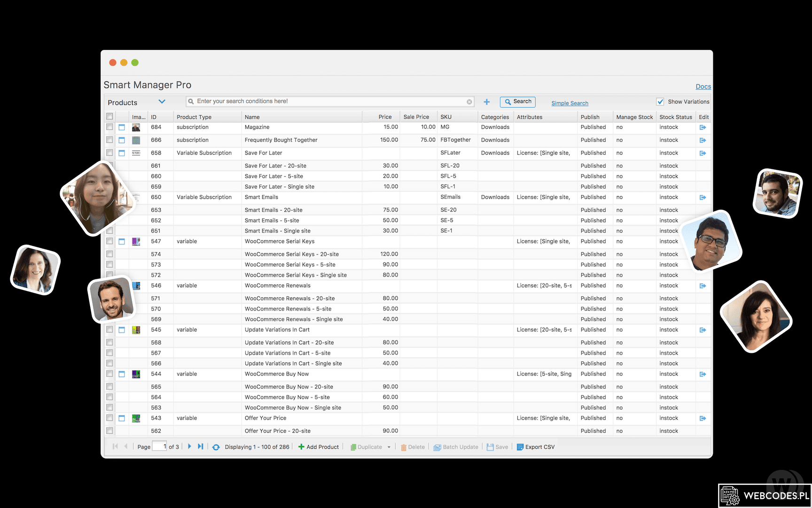
Task: Check the row for WooCommerce Serial Keys
Action: coord(109,241)
